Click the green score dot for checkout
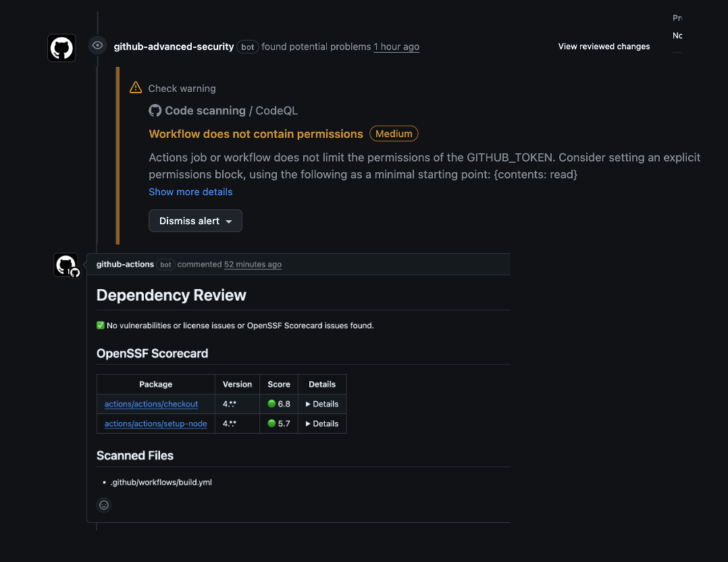 pyautogui.click(x=271, y=404)
